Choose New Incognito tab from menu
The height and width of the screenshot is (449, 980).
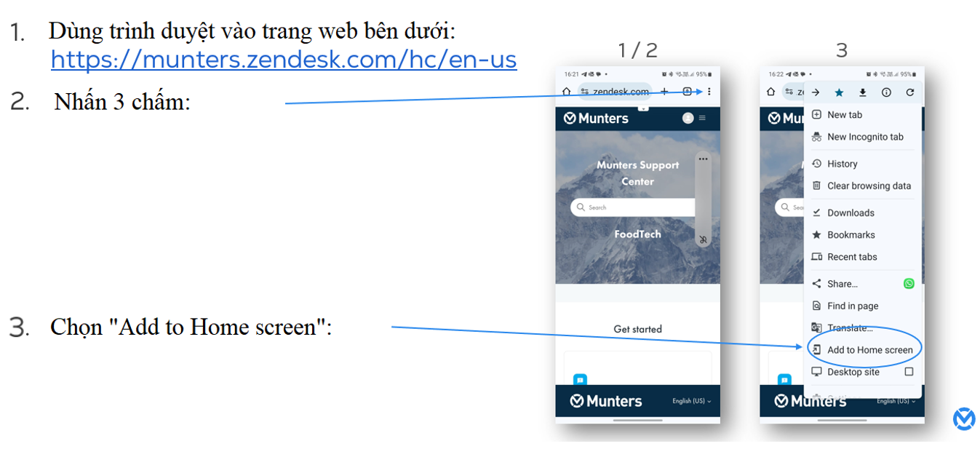click(x=864, y=137)
